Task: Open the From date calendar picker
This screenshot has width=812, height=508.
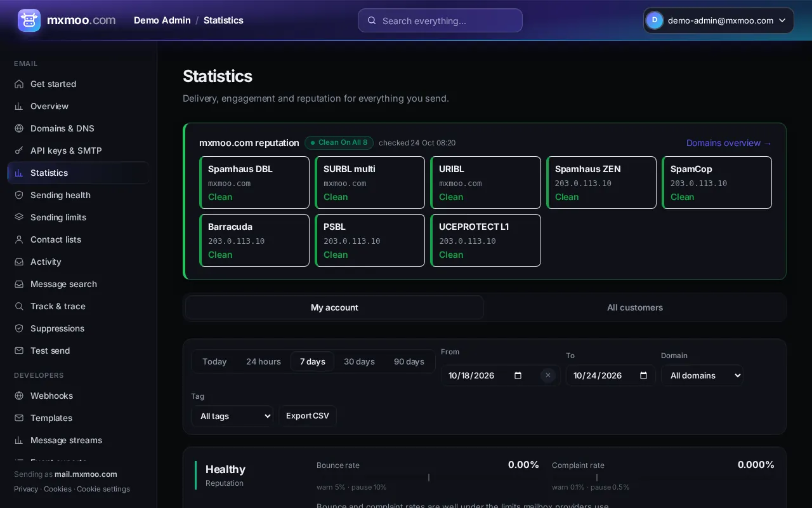Action: (518, 375)
